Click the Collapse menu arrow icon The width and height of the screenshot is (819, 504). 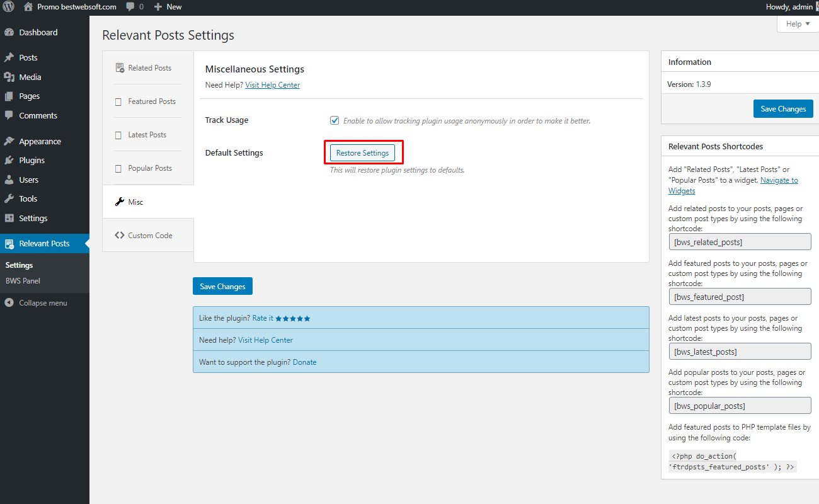point(9,303)
